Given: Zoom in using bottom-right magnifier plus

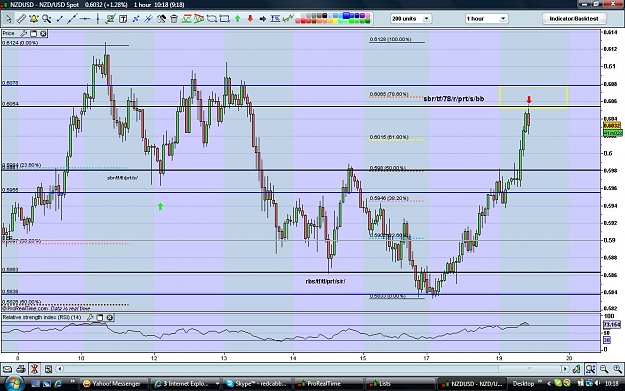Looking at the screenshot, I should (617, 369).
